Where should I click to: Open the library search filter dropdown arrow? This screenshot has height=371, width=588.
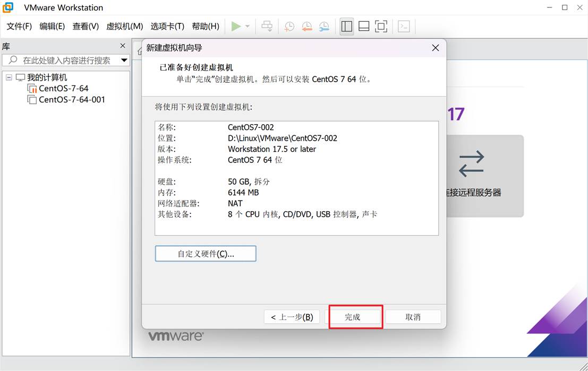click(124, 60)
